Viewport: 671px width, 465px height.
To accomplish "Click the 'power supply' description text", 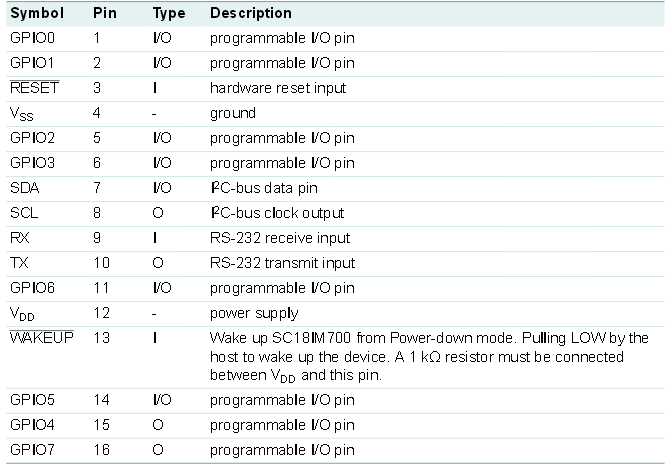I will 254,313.
